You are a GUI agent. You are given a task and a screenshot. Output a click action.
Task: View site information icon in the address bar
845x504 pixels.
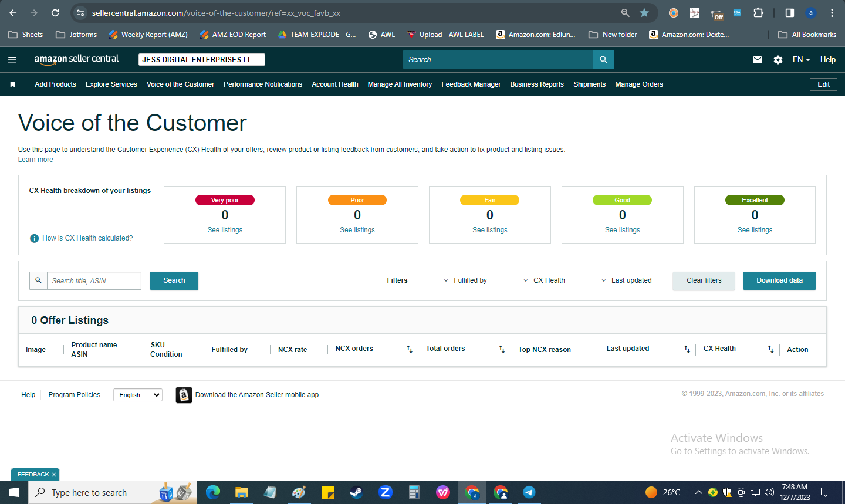[81, 12]
